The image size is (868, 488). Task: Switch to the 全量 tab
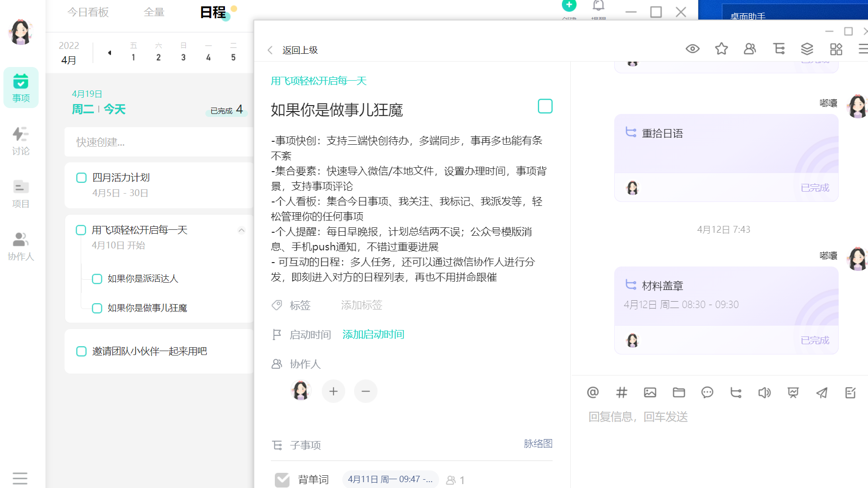154,12
